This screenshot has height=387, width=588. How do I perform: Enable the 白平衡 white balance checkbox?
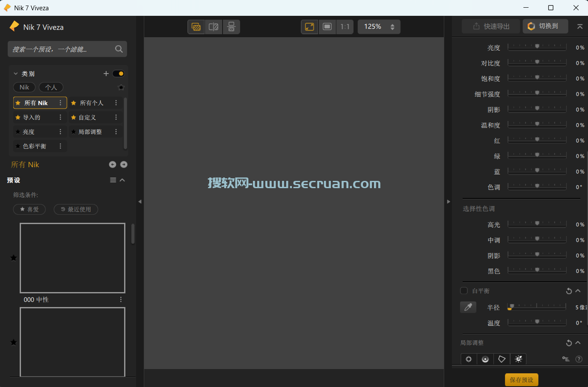pyautogui.click(x=464, y=291)
